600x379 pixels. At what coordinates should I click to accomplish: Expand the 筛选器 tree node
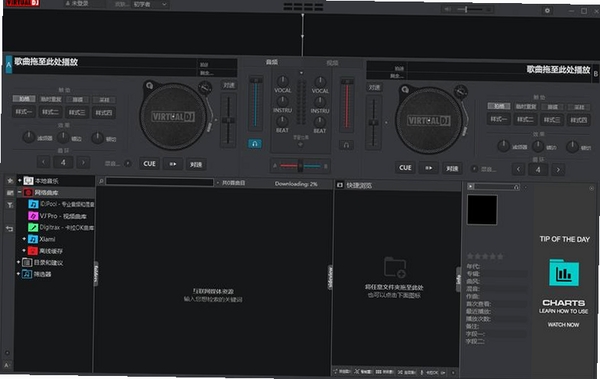[18, 274]
